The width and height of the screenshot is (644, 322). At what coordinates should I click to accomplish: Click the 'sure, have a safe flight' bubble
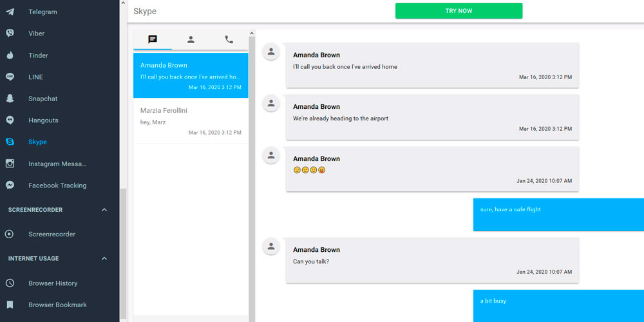558,214
